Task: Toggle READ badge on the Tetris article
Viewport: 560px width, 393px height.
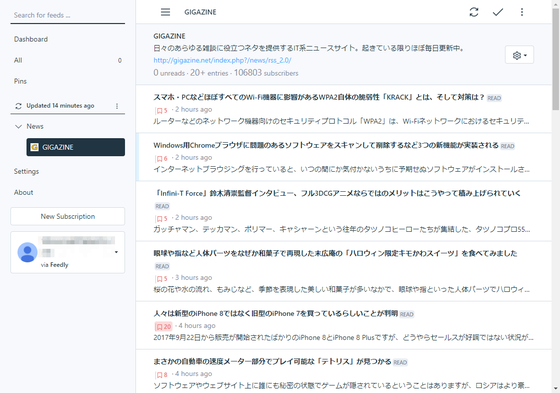Action: [400, 363]
